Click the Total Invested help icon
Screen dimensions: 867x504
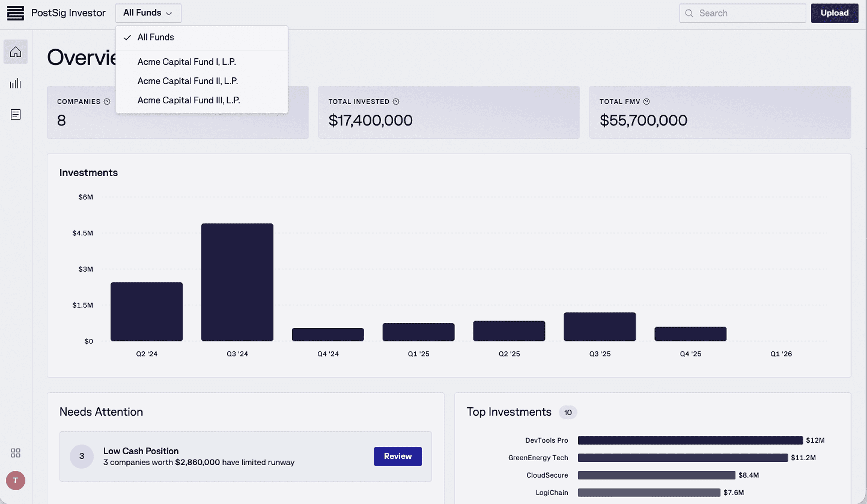396,102
